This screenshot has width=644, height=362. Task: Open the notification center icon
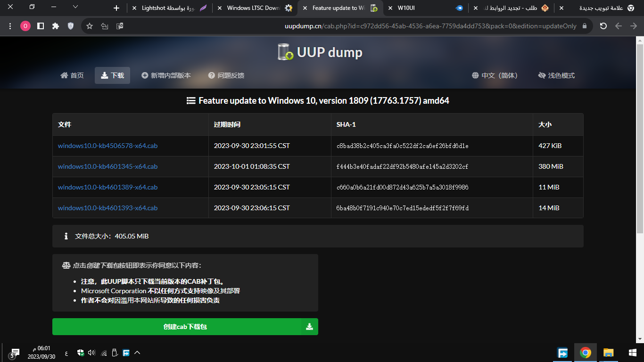coord(14,353)
